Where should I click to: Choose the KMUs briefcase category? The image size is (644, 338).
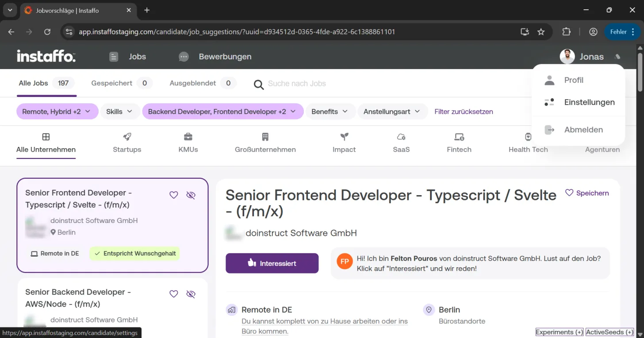click(188, 143)
